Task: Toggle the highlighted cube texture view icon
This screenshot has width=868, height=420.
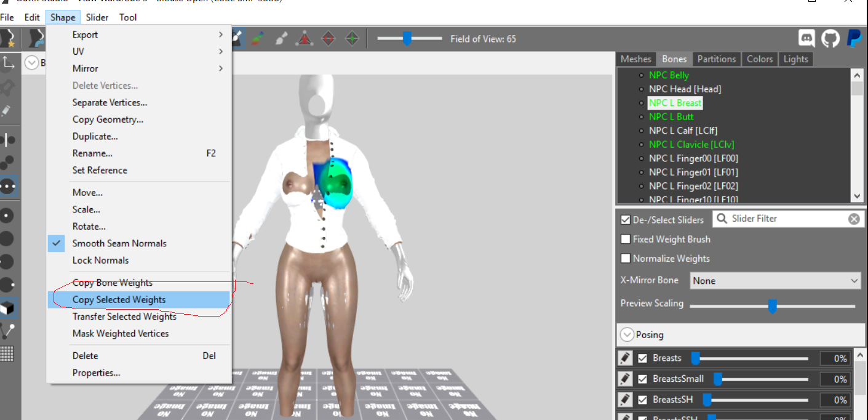Action: click(8, 308)
